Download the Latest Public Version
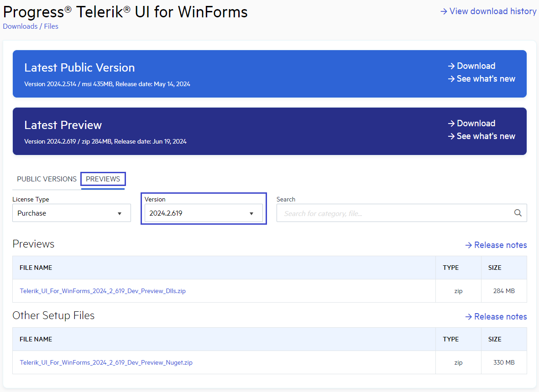539x392 pixels. coord(476,66)
